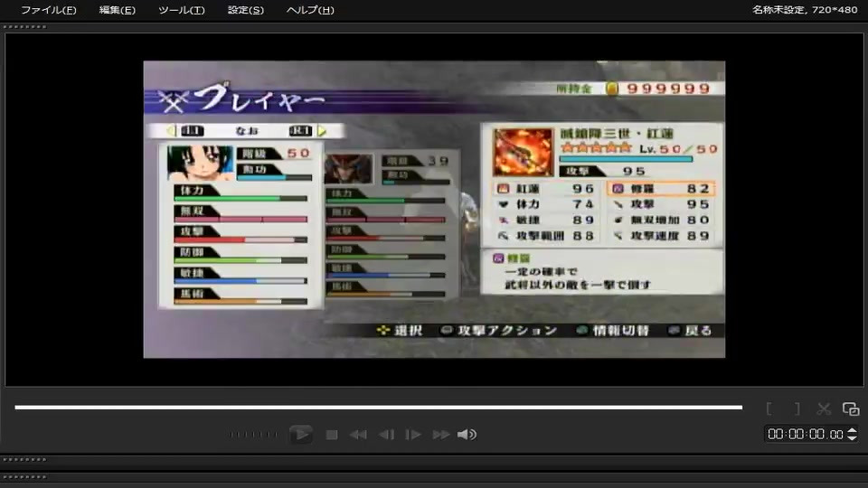Screen dimensions: 868x488
Task: Open the 設定(S) menu
Action: (246, 10)
